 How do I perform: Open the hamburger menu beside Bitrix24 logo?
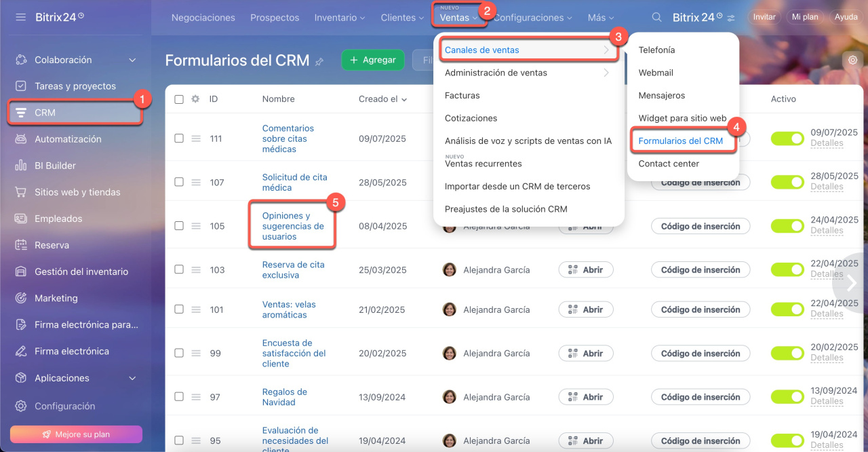pyautogui.click(x=21, y=17)
